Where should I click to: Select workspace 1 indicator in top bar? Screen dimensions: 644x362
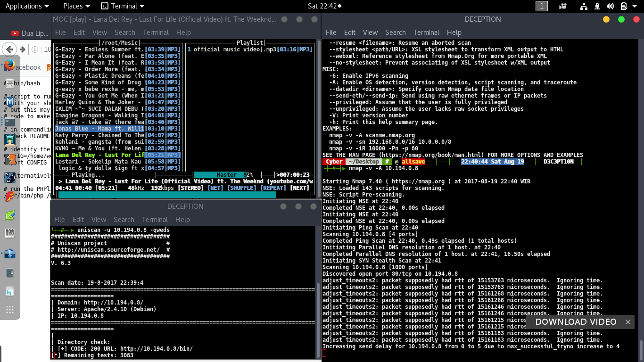(542, 6)
